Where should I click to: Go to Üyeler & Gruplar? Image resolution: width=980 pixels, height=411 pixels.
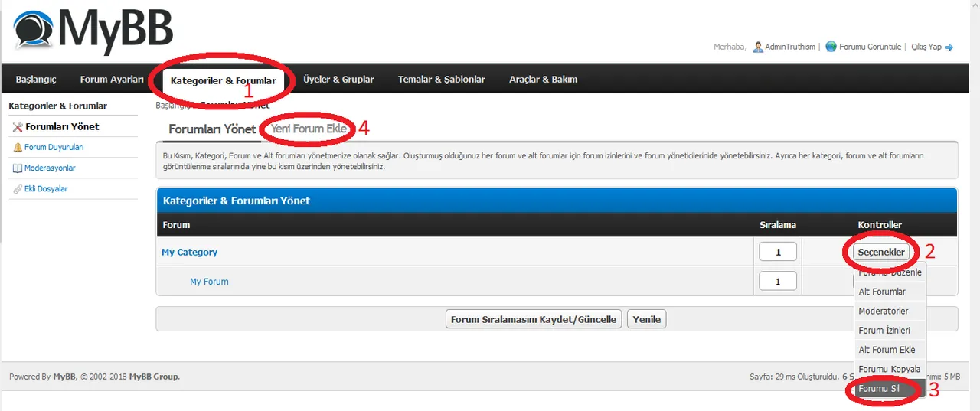coord(338,79)
